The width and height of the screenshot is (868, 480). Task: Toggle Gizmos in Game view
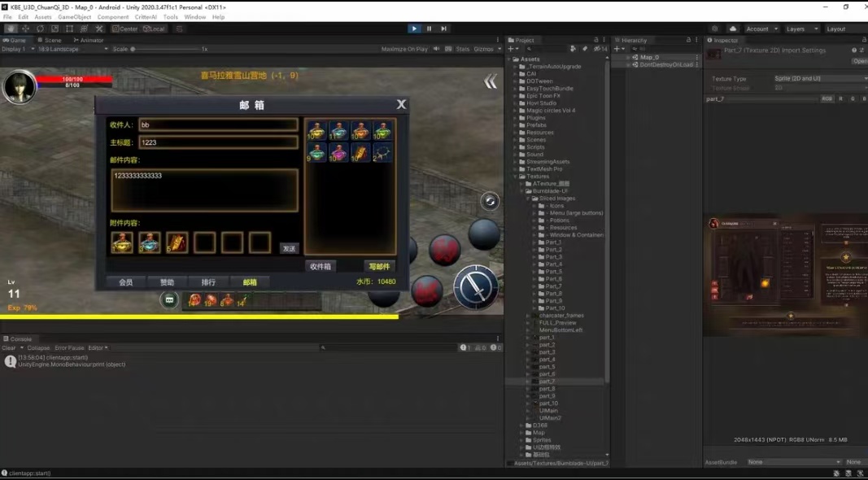click(x=483, y=50)
